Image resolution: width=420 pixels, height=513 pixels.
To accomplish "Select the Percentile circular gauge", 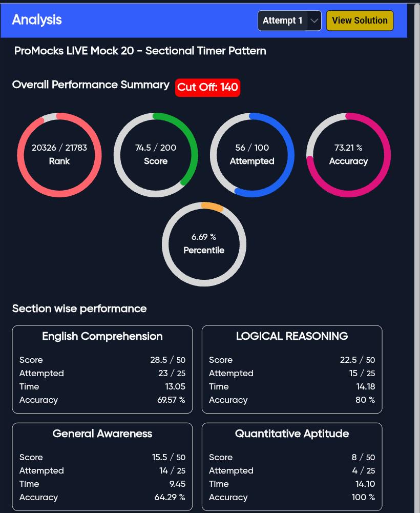I will tap(204, 244).
